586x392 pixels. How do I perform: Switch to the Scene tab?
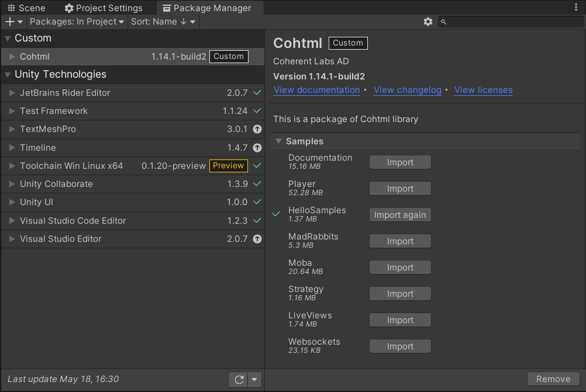click(26, 8)
